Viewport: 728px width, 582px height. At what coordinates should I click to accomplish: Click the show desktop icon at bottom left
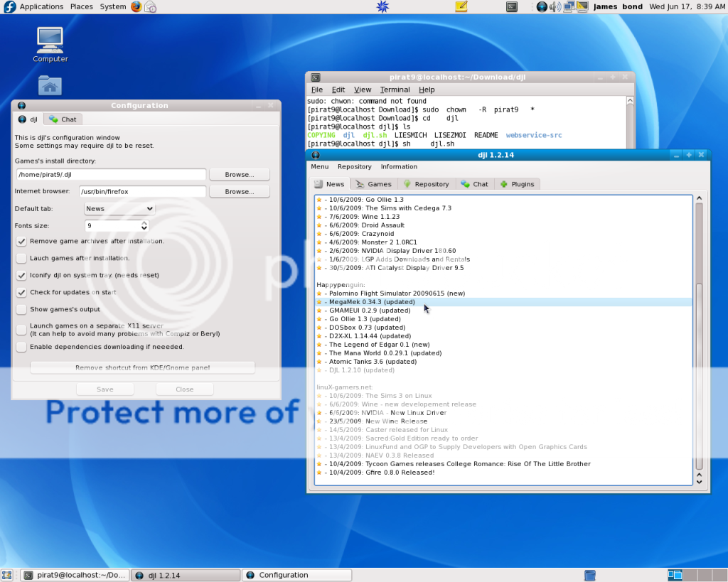click(8, 575)
